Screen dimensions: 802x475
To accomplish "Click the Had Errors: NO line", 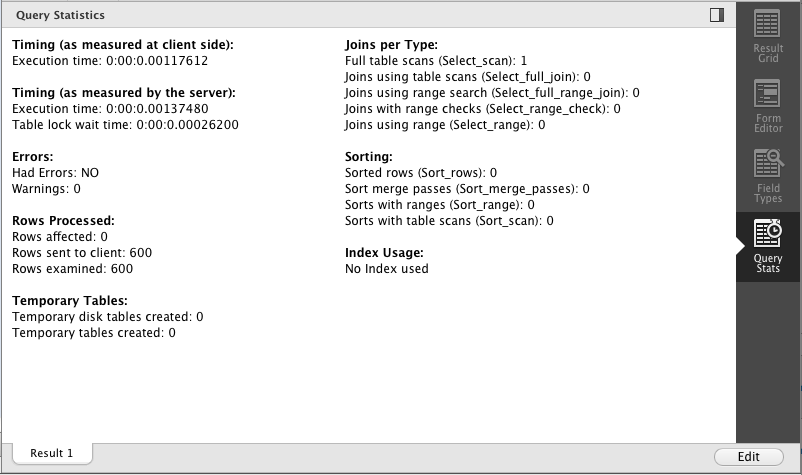I will click(x=55, y=173).
